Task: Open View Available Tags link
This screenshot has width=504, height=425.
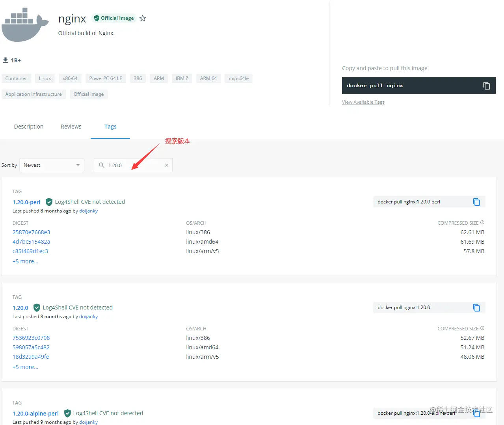Action: pyautogui.click(x=363, y=102)
